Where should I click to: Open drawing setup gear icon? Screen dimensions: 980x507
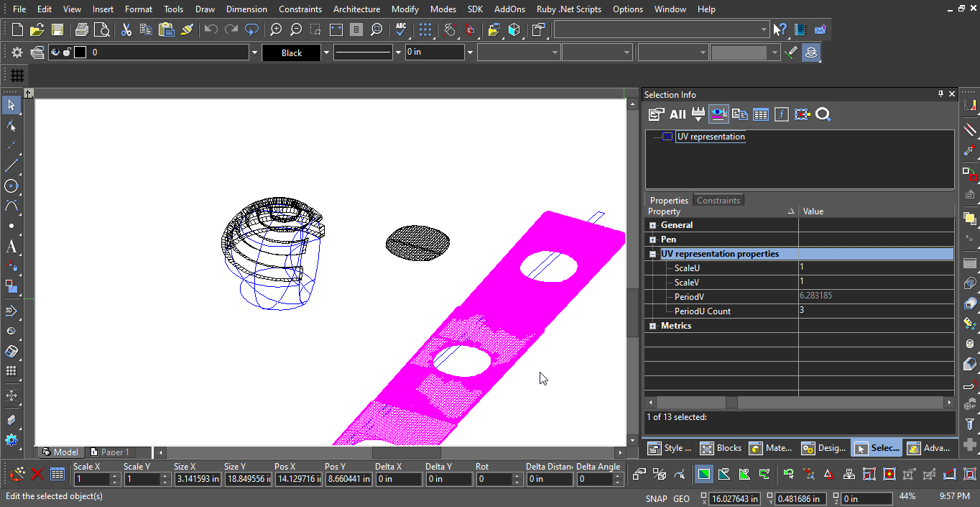[x=17, y=52]
